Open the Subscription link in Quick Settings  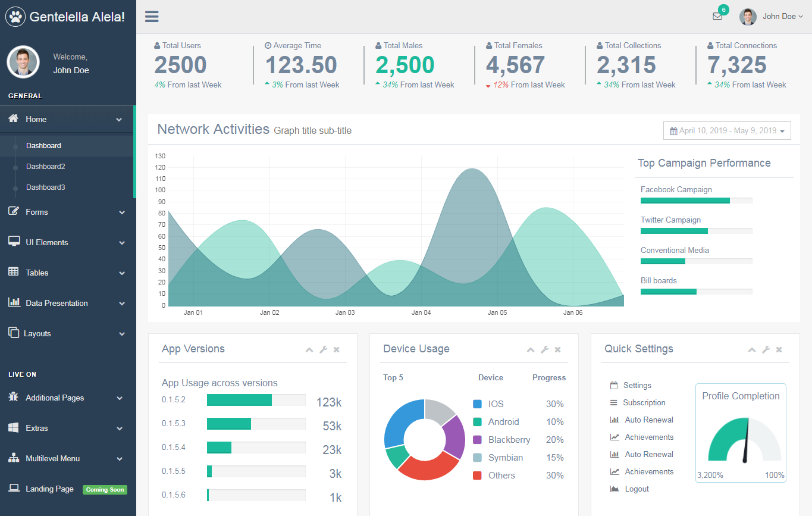(644, 403)
